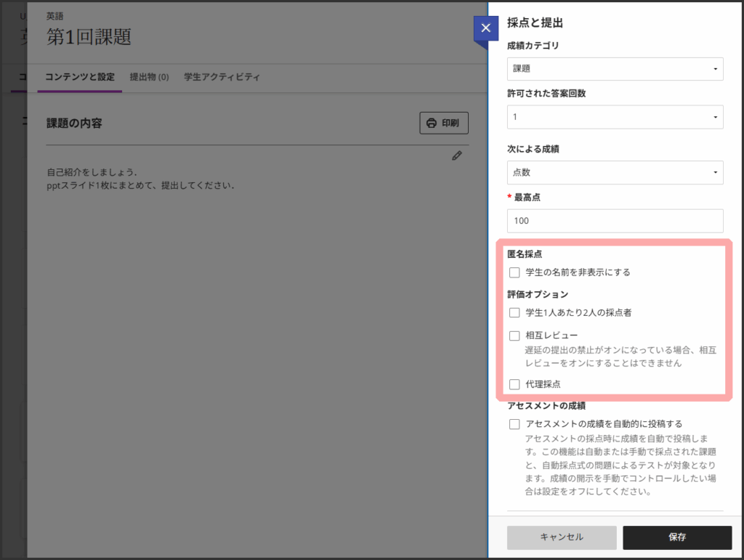Toggle the 相互レビュー checkbox
Screen dimensions: 744x560
click(514, 336)
